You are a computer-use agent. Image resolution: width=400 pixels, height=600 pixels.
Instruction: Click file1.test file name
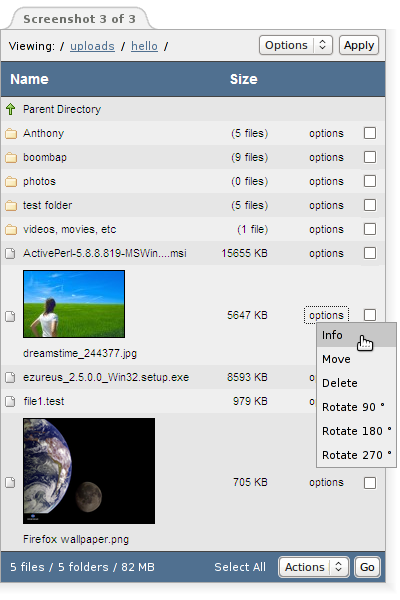pyautogui.click(x=44, y=401)
